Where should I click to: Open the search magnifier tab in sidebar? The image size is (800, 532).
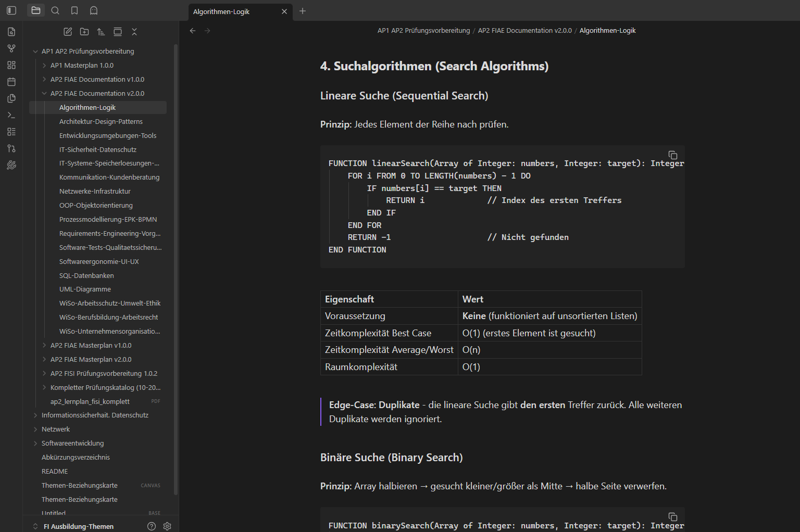coord(55,10)
